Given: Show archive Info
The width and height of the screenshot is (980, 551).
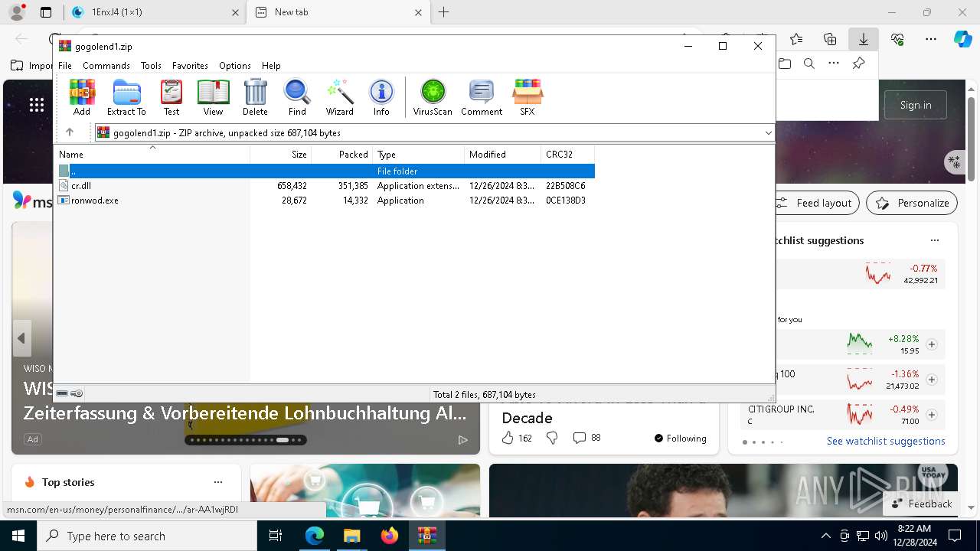Looking at the screenshot, I should pos(381,97).
